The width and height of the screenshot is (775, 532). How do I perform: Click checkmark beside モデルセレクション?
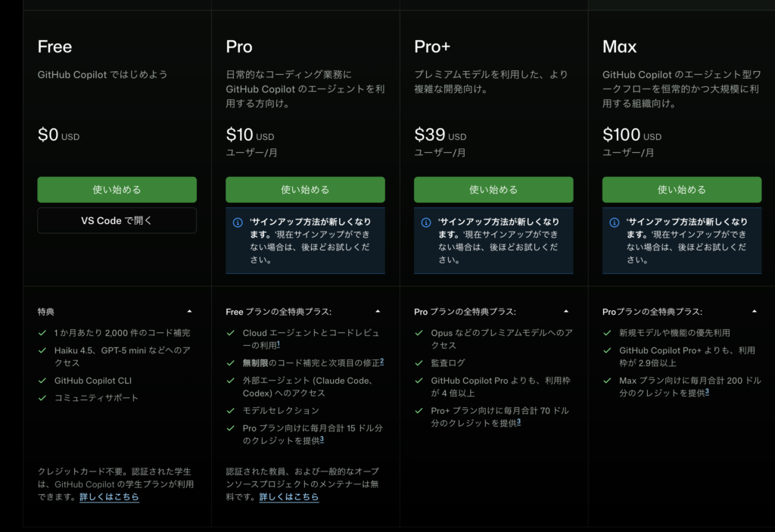tap(231, 411)
